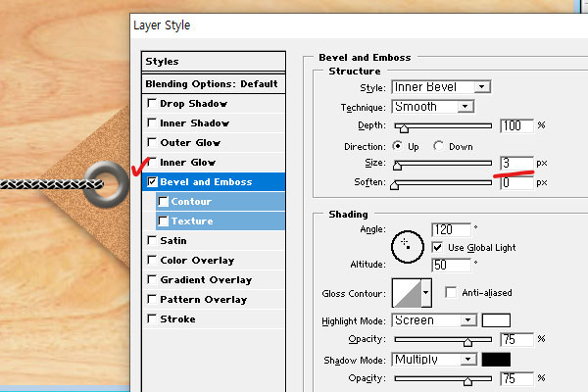
Task: Click the Gloss Contour preview thumbnail
Action: pos(407,293)
